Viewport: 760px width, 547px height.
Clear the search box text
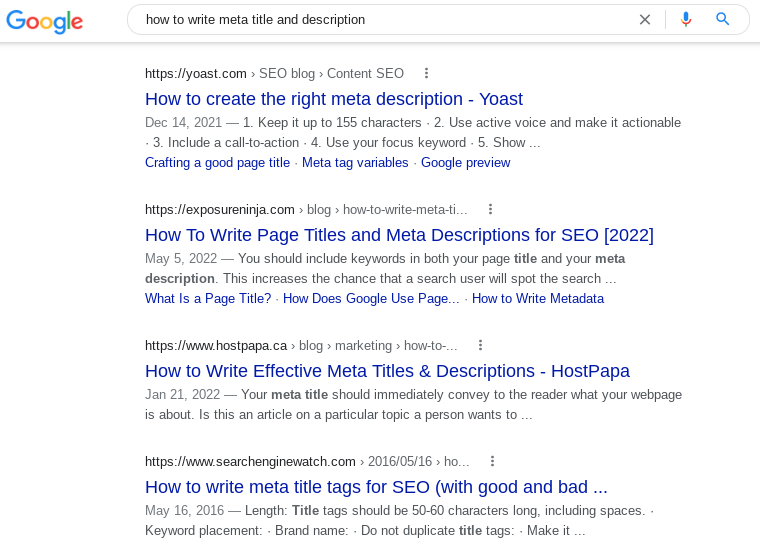[x=645, y=19]
